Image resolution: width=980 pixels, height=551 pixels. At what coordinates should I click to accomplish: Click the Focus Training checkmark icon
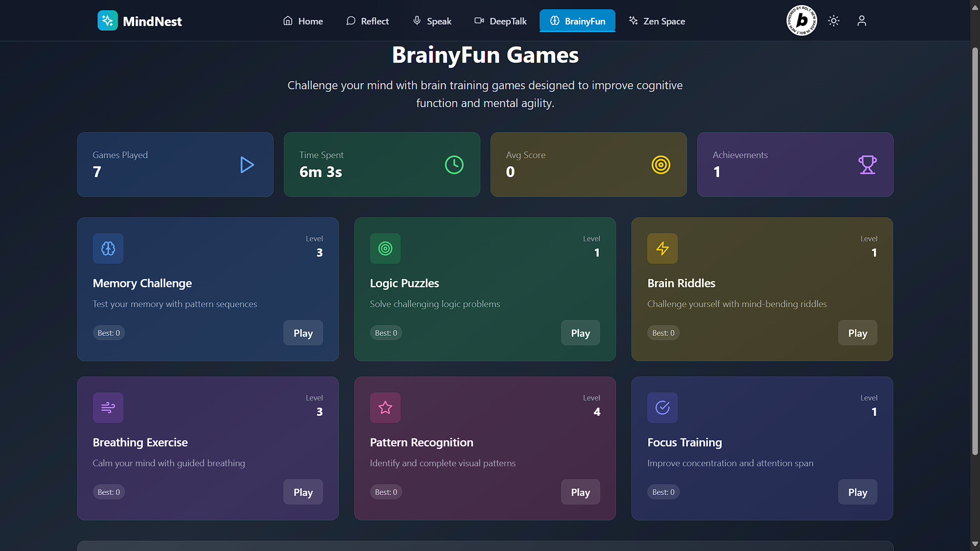pyautogui.click(x=663, y=408)
